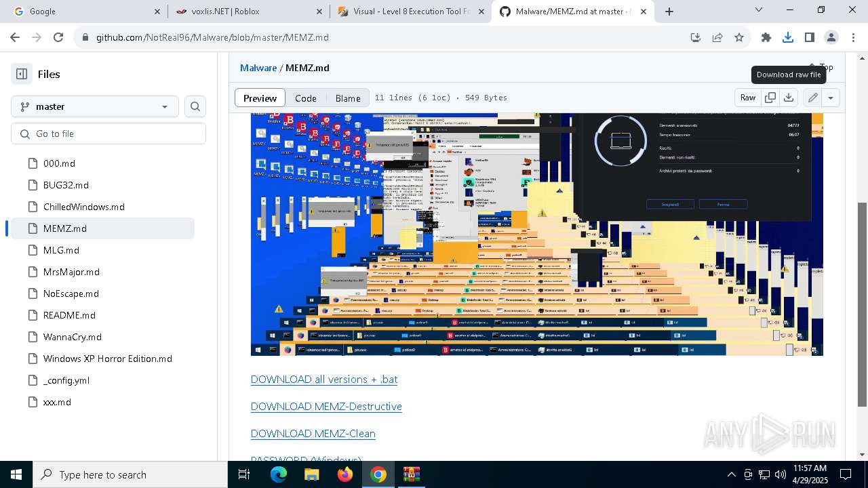The width and height of the screenshot is (868, 488).
Task: Switch to Blame tab
Action: click(348, 98)
